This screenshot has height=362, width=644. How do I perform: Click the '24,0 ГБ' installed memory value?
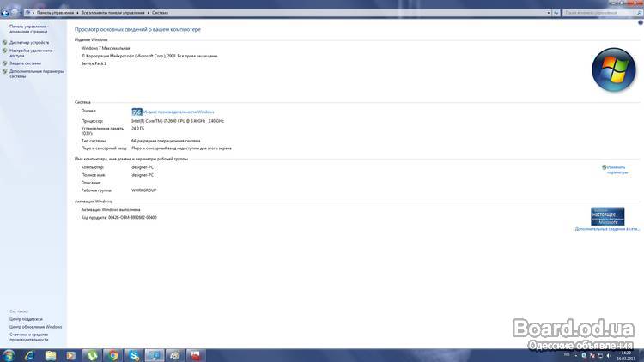tap(137, 129)
